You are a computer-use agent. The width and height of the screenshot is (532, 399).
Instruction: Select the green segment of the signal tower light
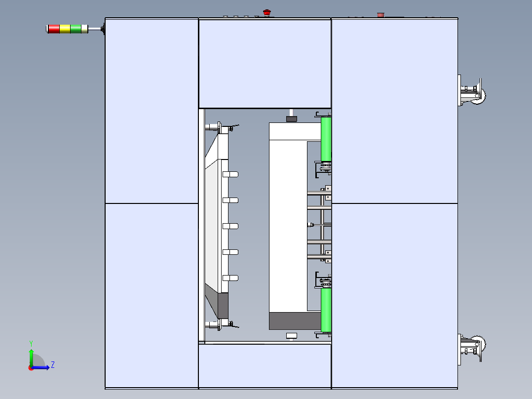(x=76, y=29)
